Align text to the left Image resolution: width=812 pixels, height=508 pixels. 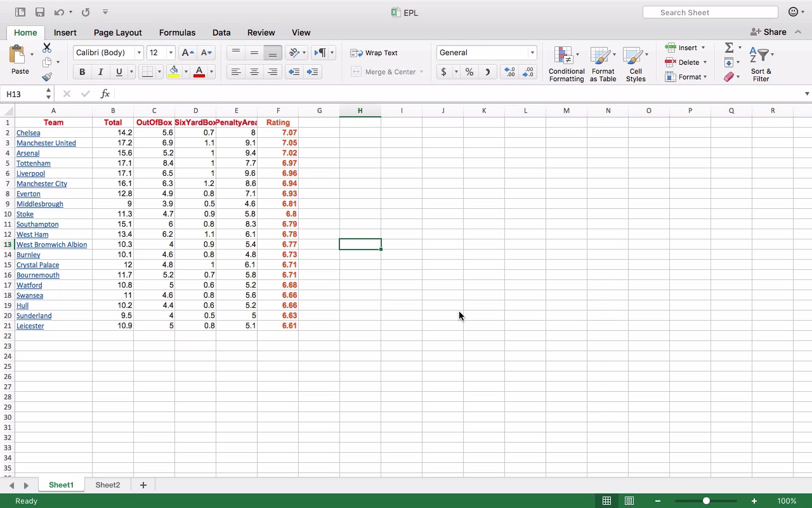(x=235, y=72)
